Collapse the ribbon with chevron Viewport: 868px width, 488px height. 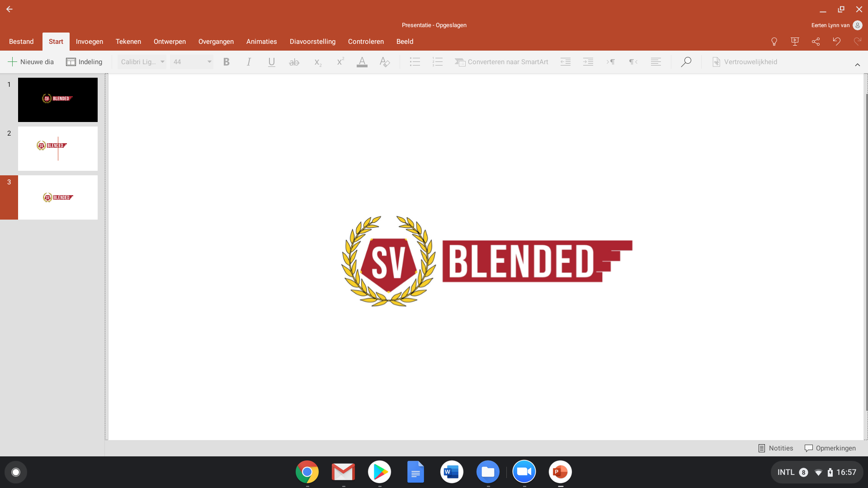[857, 65]
